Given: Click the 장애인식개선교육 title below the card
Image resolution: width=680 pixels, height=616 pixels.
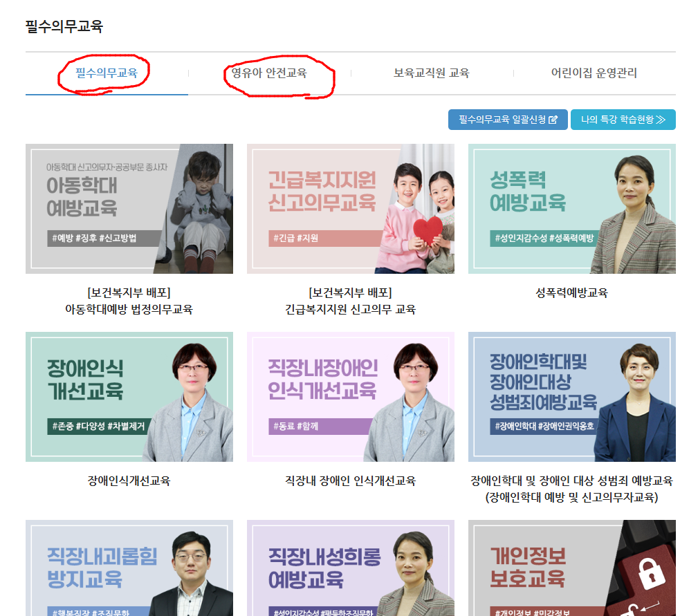Looking at the screenshot, I should click(129, 480).
